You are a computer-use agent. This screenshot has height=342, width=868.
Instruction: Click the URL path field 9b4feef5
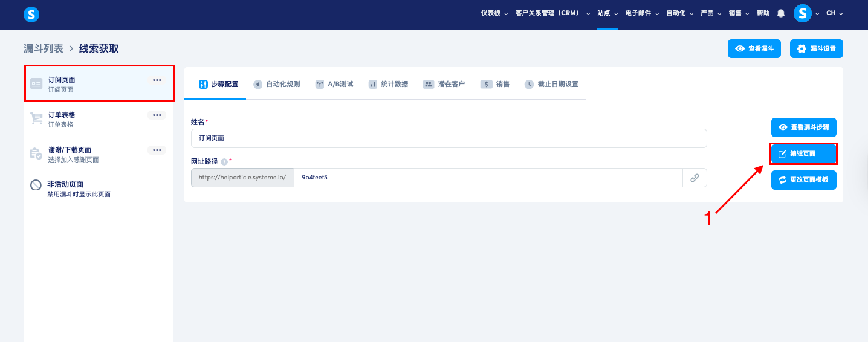tap(488, 178)
